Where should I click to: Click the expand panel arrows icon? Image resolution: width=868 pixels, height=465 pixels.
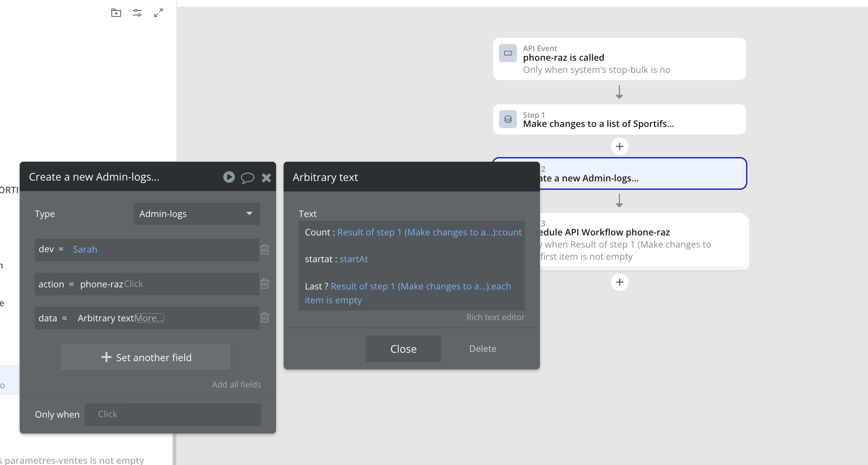(x=158, y=13)
